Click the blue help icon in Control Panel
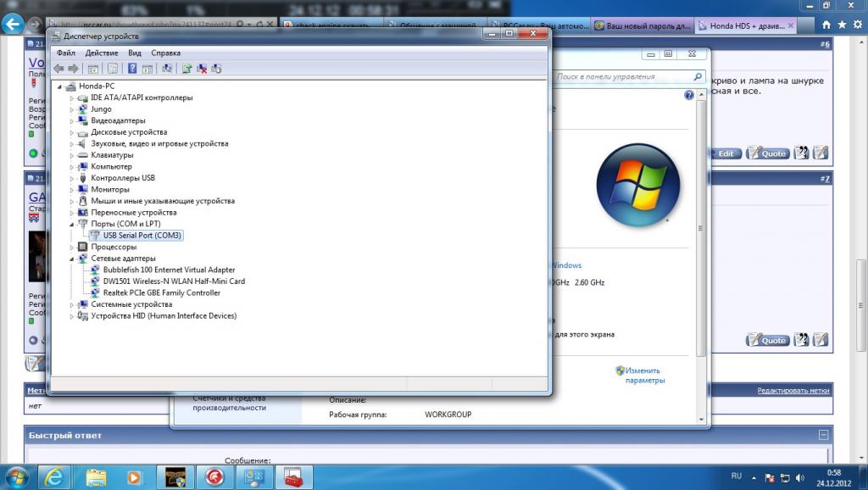 689,96
